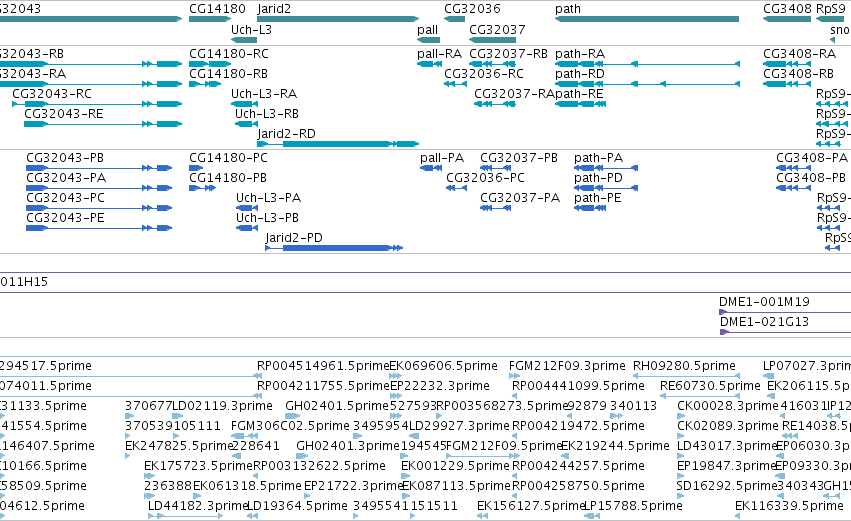Screen dimensions: 851x521
Task: Select protein CG3408-PB
Action: [811, 178]
